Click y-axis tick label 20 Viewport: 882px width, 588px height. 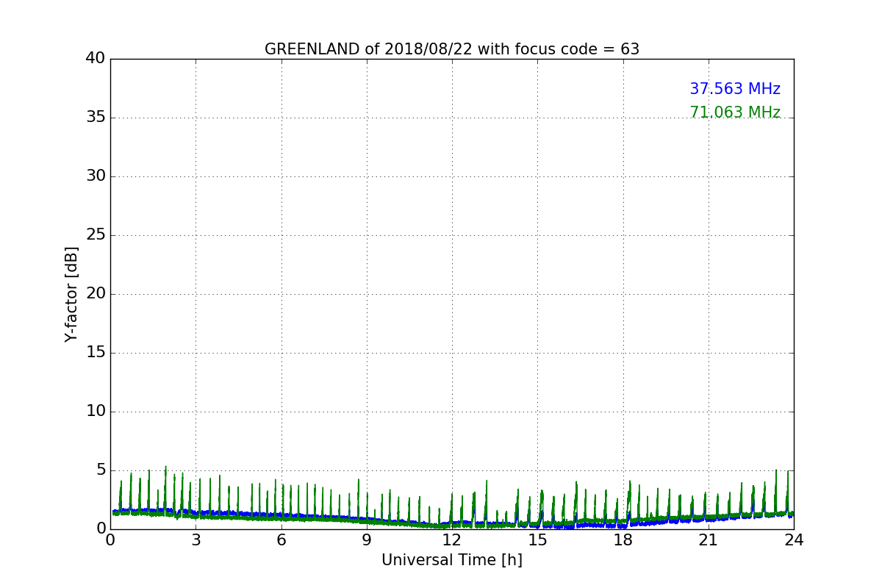(96, 293)
